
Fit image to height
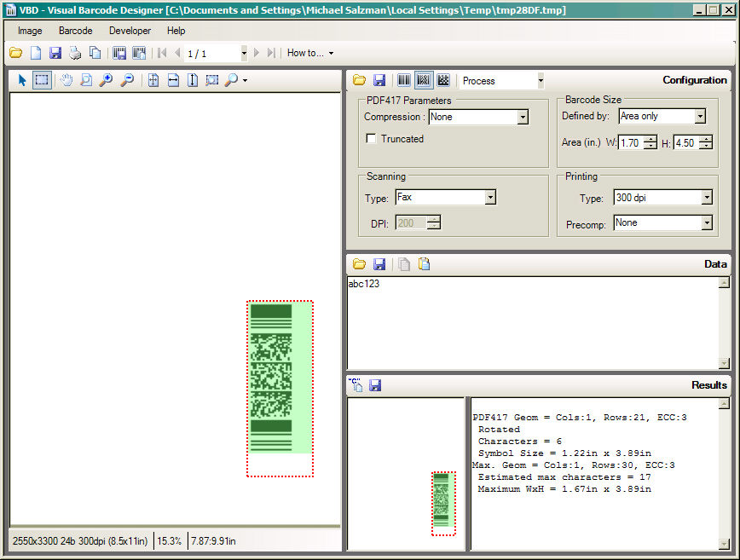pos(193,80)
